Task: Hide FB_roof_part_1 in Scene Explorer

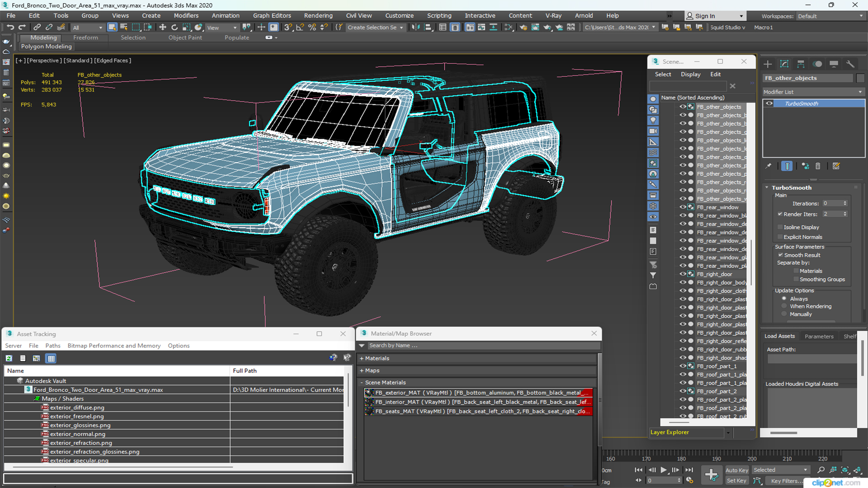Action: (x=683, y=366)
